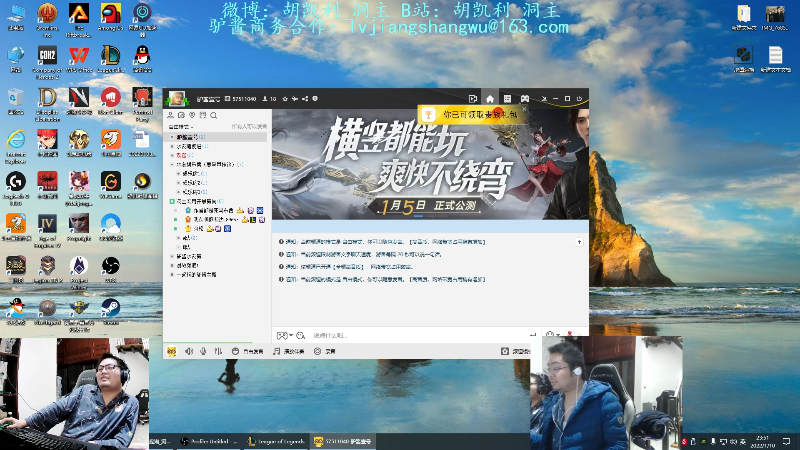
Task: Click the scroll-to-top arrow in chat
Action: pyautogui.click(x=579, y=242)
